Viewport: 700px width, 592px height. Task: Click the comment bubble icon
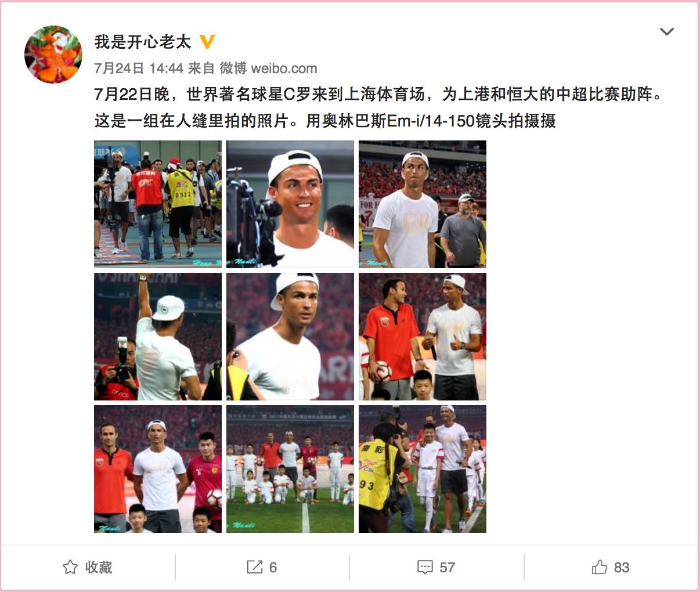(x=425, y=567)
